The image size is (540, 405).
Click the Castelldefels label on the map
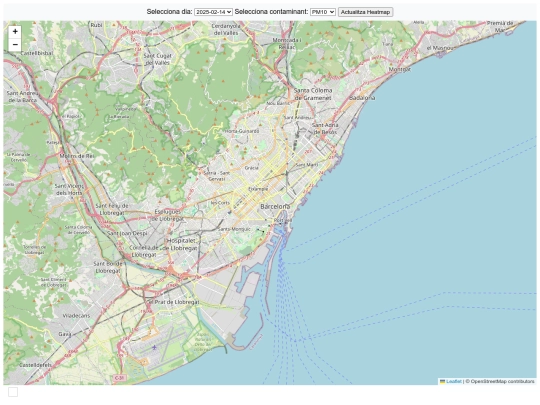click(35, 365)
